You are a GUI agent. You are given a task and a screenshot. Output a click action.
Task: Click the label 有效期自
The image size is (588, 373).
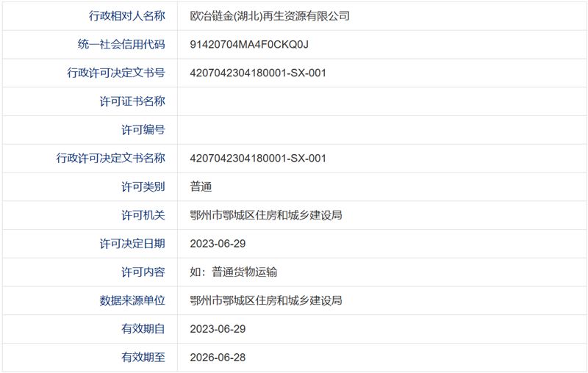click(x=143, y=329)
